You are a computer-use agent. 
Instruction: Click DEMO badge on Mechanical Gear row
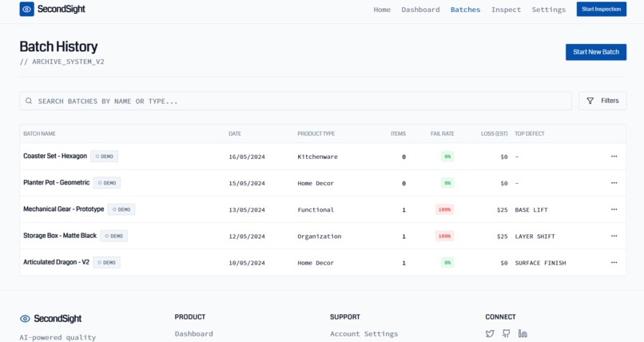(x=121, y=209)
